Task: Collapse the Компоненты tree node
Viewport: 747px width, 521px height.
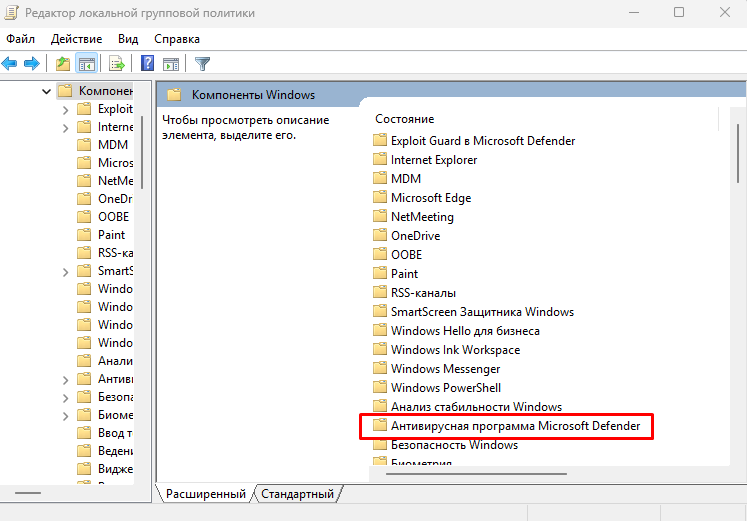Action: pos(46,91)
